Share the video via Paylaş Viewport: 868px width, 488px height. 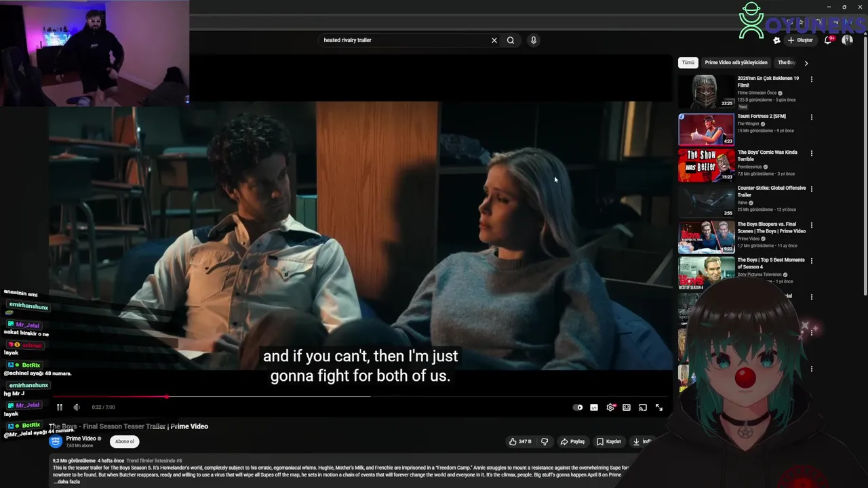572,442
